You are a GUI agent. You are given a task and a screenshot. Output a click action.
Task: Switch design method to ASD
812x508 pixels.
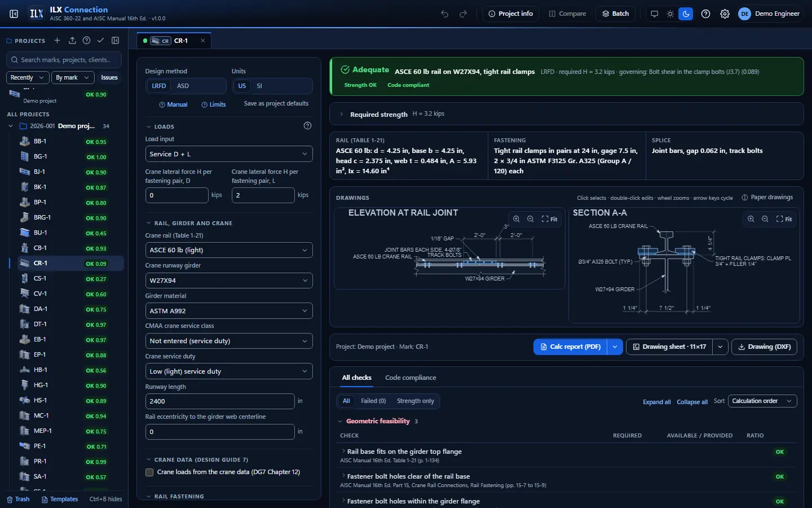point(183,86)
